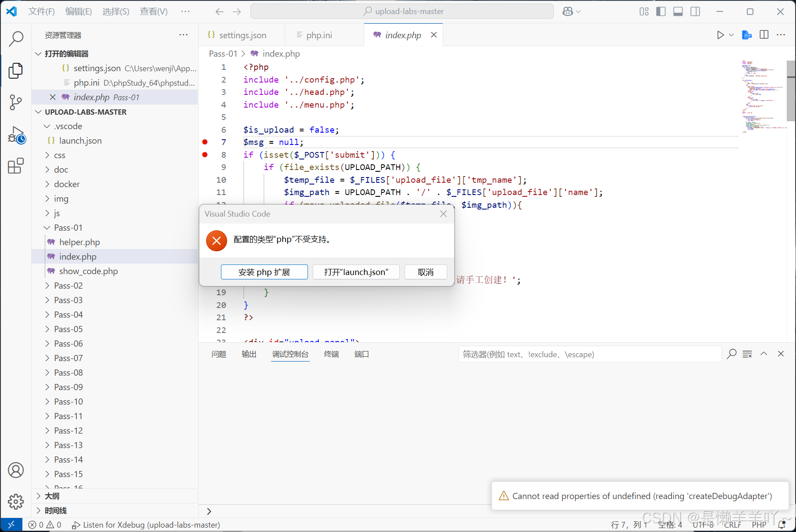
Task: Collapse the Pass-01 folder
Action: coord(47,228)
